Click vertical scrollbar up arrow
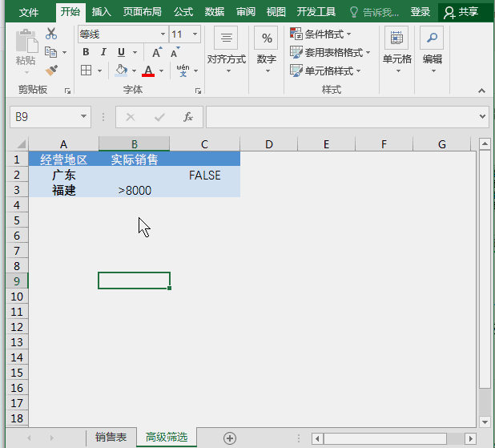This screenshot has width=495, height=448. click(485, 144)
